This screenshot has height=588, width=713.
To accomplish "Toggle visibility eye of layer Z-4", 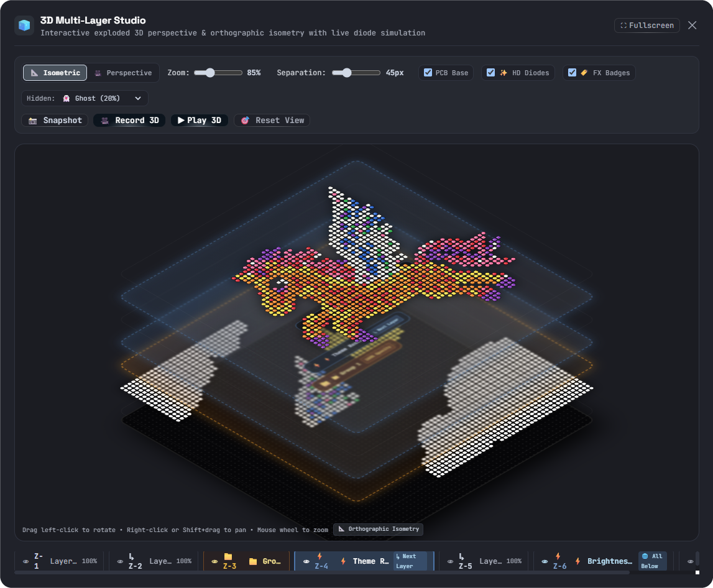I will tap(306, 562).
